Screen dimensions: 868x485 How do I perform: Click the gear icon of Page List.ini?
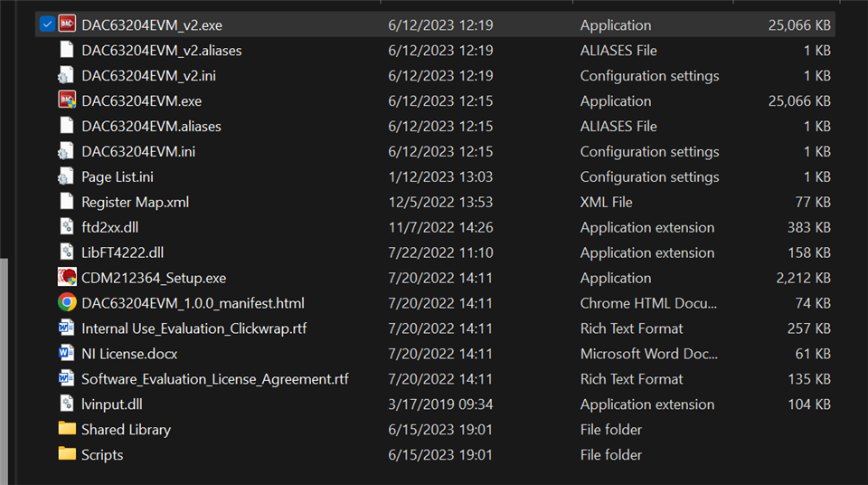point(67,177)
